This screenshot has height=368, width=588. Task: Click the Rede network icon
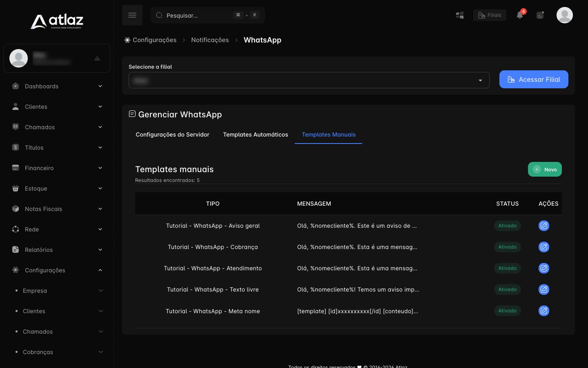[16, 229]
